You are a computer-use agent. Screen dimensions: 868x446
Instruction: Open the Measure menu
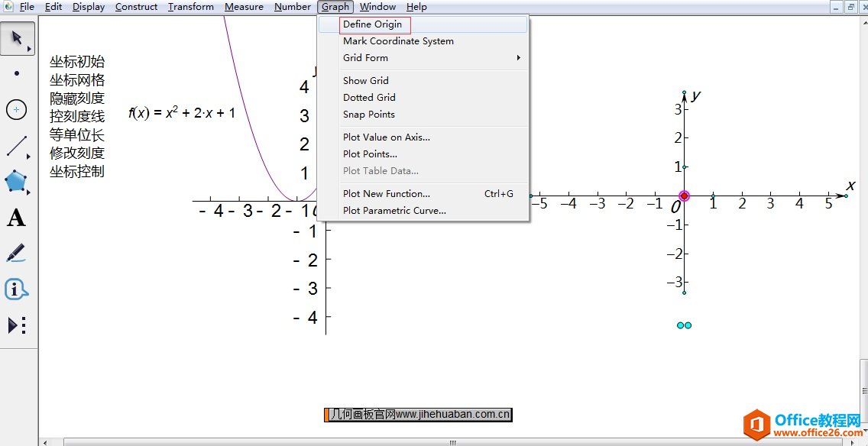point(245,7)
